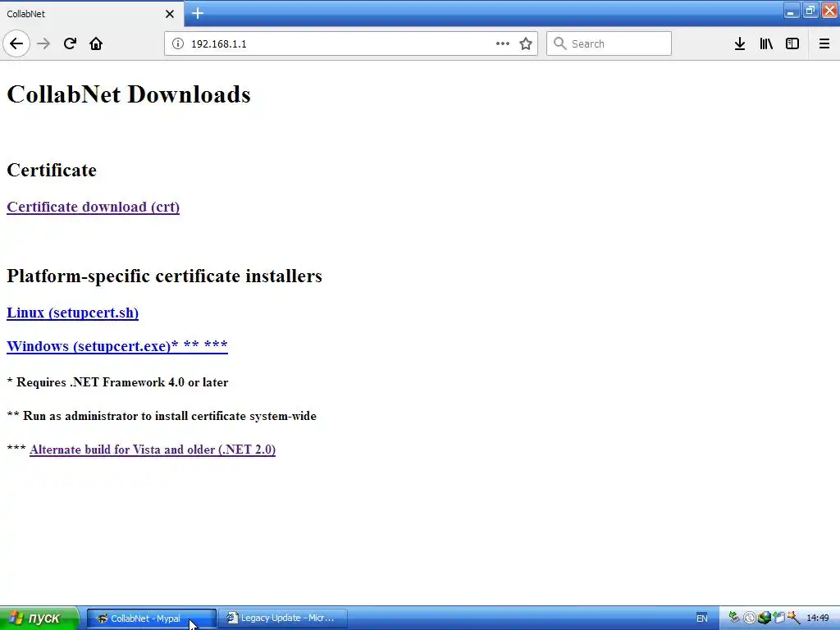Click the Requires .NET Framework 4.0 note
The image size is (840, 630).
(117, 382)
